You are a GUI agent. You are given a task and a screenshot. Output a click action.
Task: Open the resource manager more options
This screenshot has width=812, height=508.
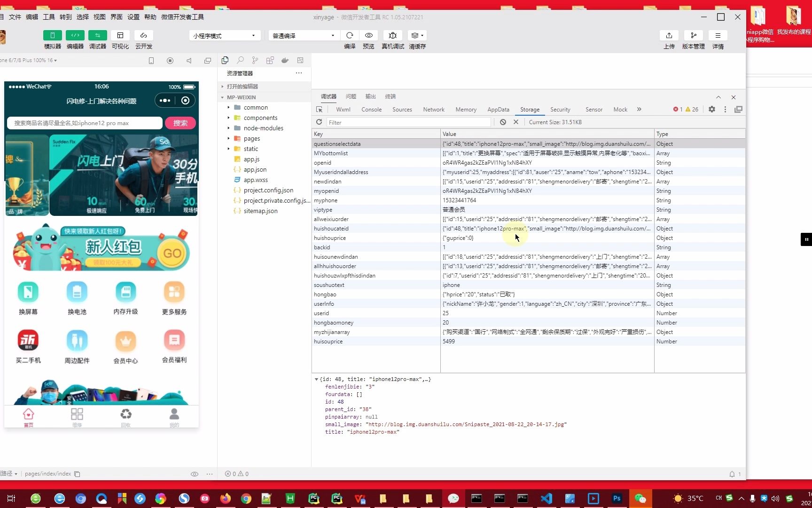(299, 73)
